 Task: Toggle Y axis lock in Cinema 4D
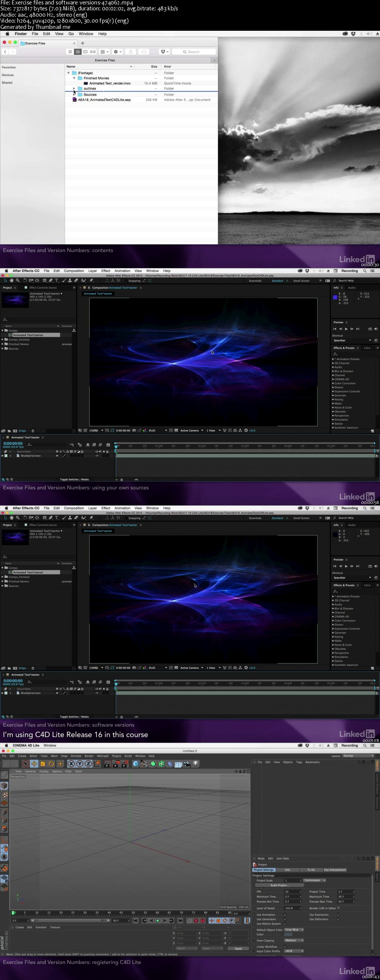pos(80,763)
